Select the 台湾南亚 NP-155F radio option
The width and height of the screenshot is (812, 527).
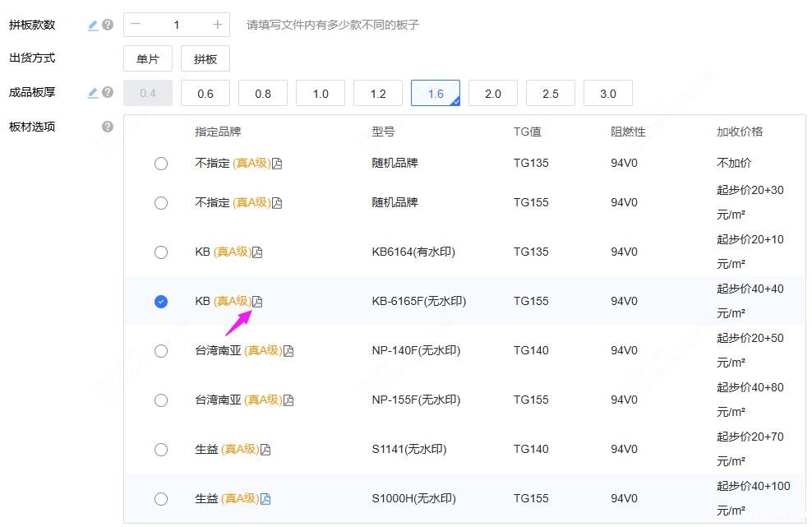tap(161, 400)
